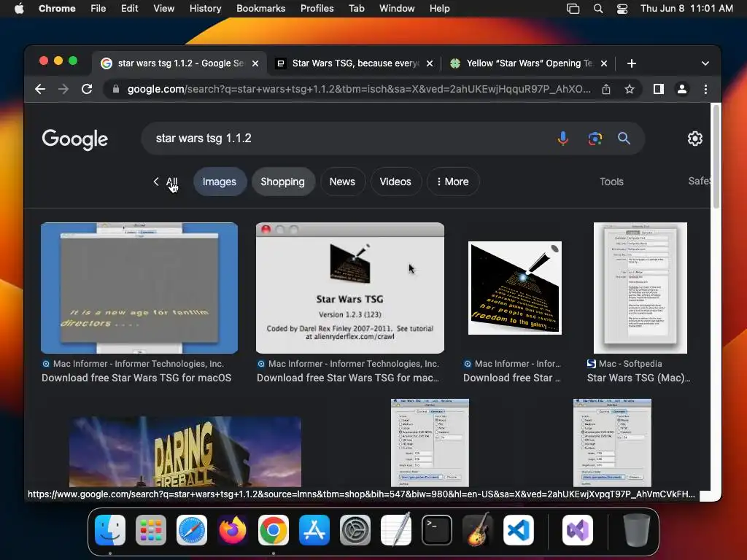Search by image with Google Lens icon
Viewport: 747px width, 560px height.
595,138
